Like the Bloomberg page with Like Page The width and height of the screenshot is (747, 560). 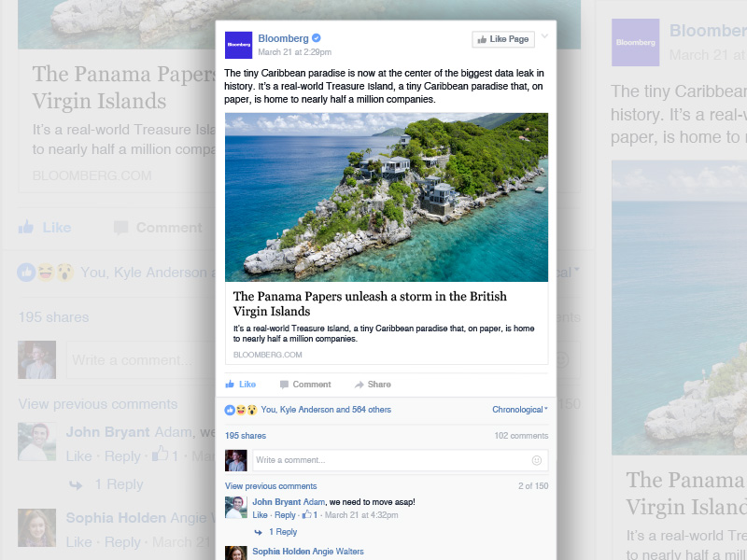503,39
